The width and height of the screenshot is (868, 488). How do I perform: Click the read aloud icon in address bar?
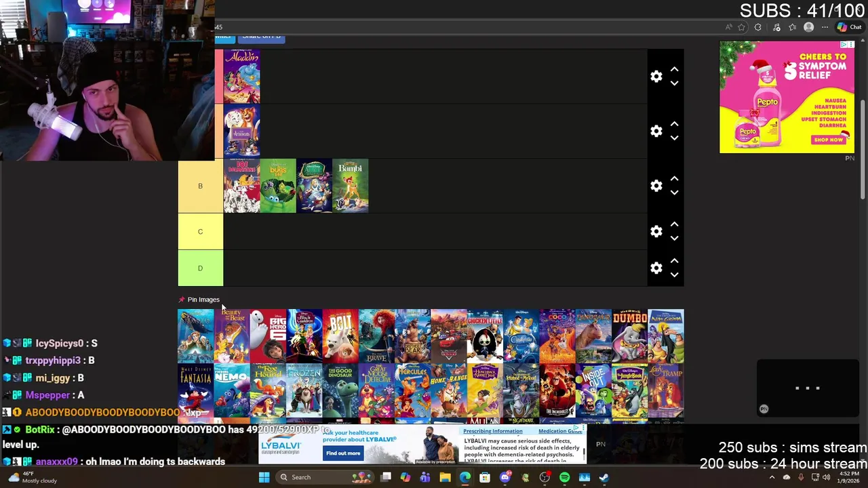(729, 27)
